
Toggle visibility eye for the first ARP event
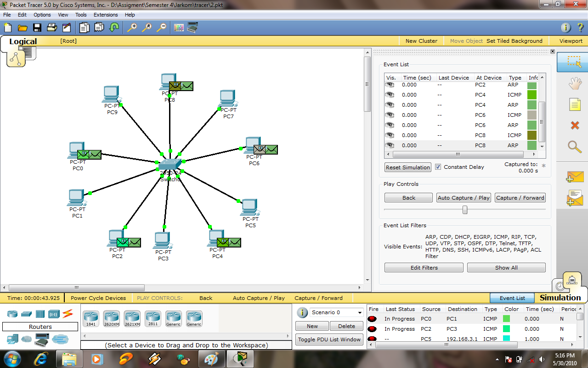pyautogui.click(x=390, y=85)
